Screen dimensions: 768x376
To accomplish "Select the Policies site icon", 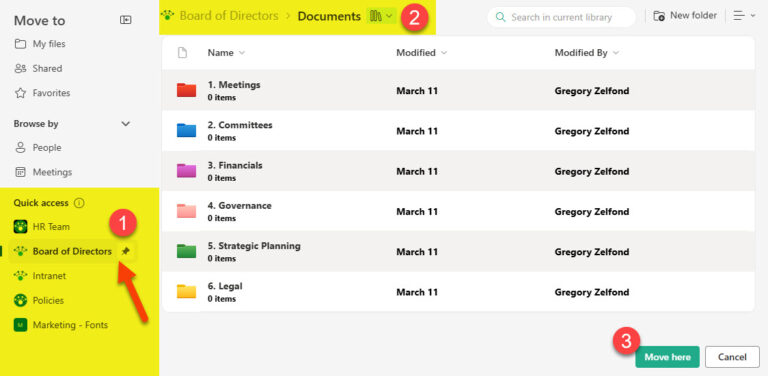I will (x=20, y=300).
